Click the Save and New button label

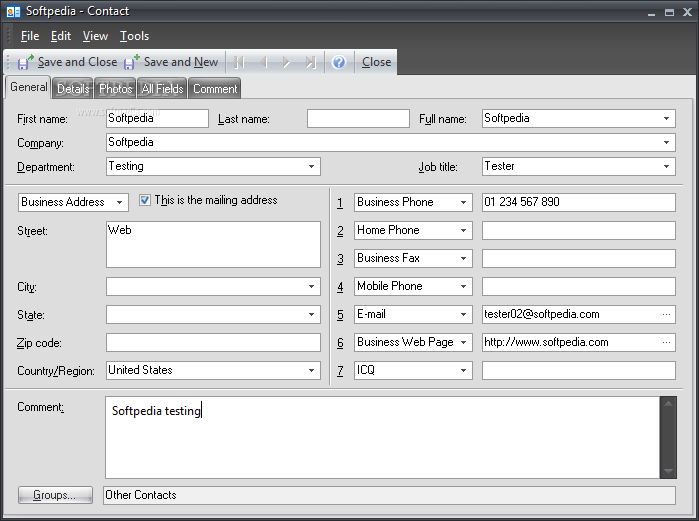pyautogui.click(x=181, y=62)
